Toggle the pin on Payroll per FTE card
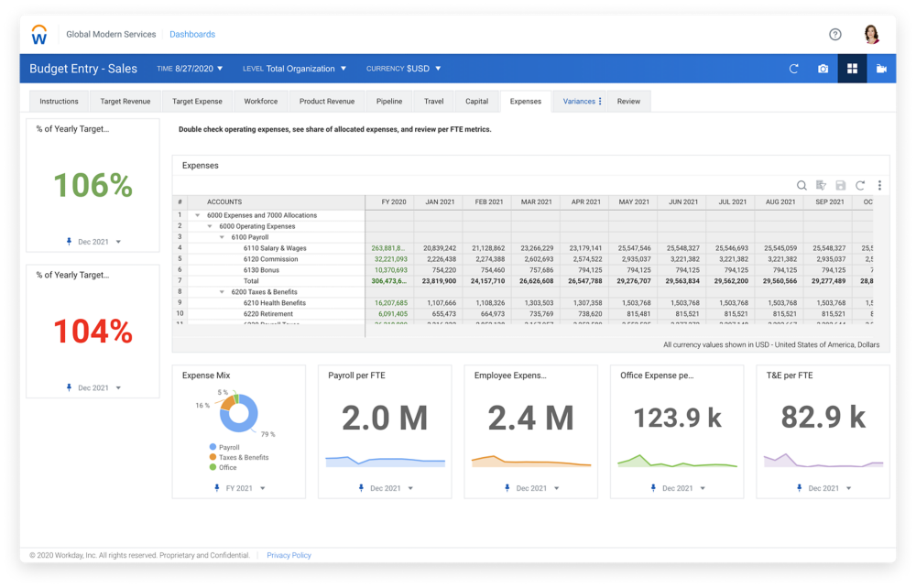 tap(362, 488)
